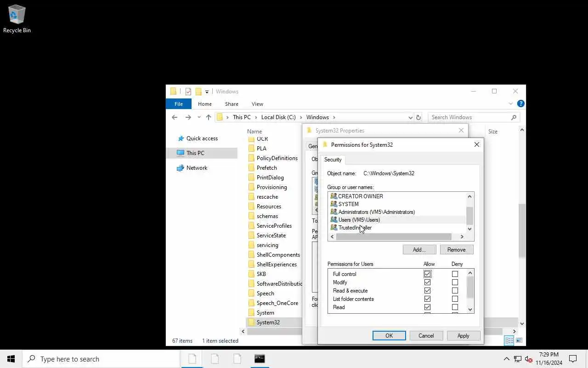Click the Quick access star icon
This screenshot has width=588, height=368.
click(181, 138)
